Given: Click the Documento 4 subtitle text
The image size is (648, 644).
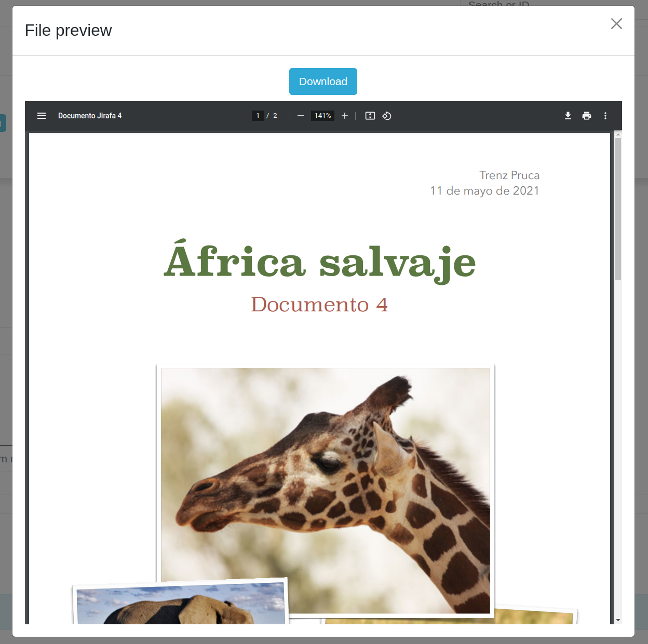Looking at the screenshot, I should tap(319, 305).
